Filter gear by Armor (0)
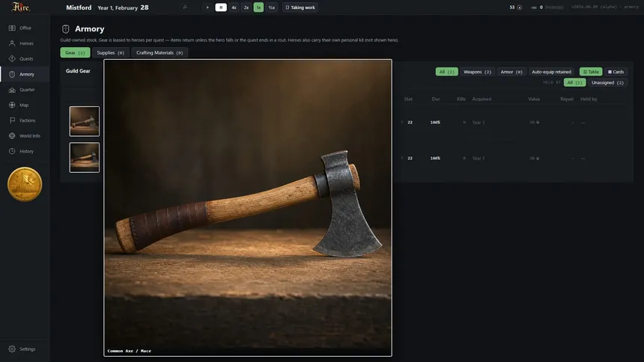The width and height of the screenshot is (644, 362). (x=511, y=72)
